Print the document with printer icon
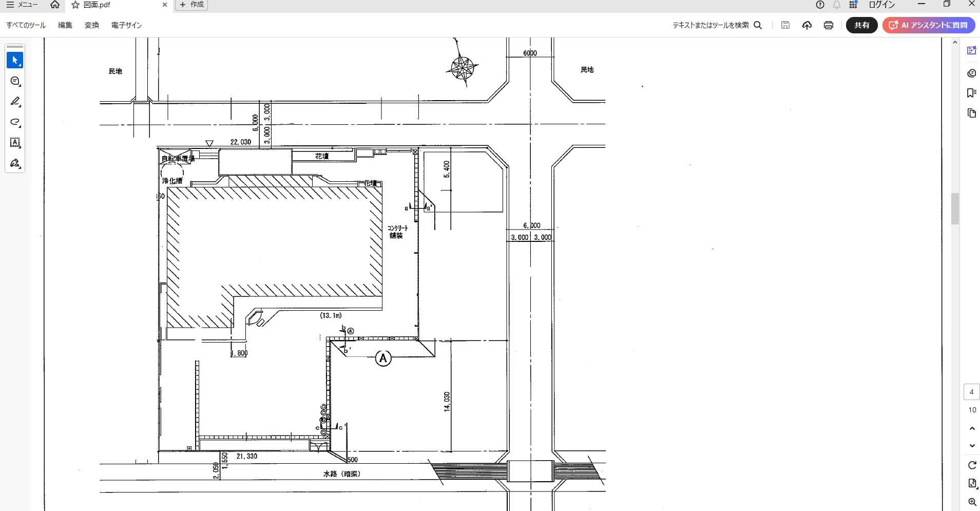Screen dimensions: 980x511 828,25
